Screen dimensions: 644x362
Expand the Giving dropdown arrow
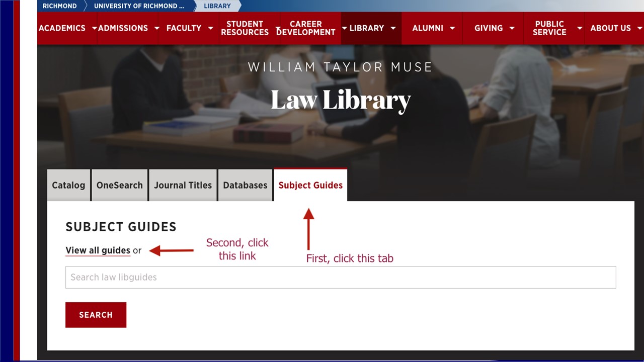pos(512,28)
